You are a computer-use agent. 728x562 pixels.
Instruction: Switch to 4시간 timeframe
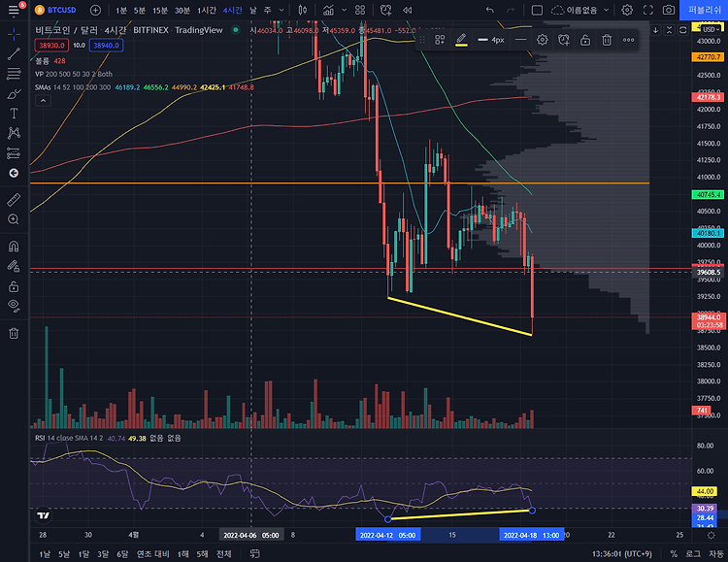232,10
